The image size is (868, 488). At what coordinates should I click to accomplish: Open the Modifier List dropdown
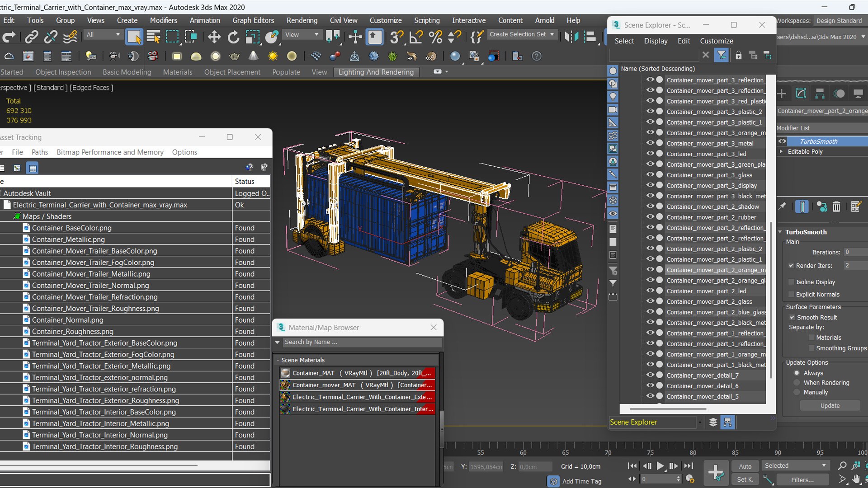(821, 128)
